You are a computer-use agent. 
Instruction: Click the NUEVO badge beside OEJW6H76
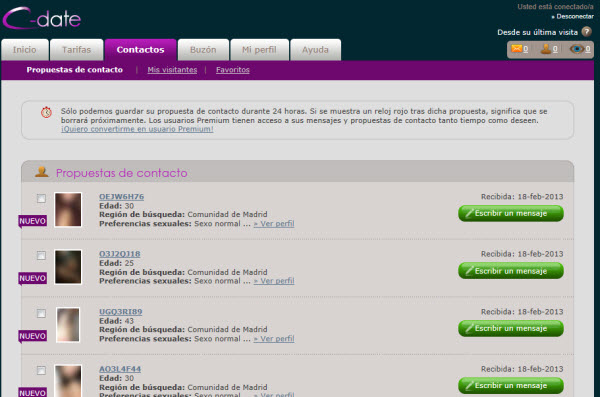[x=33, y=221]
